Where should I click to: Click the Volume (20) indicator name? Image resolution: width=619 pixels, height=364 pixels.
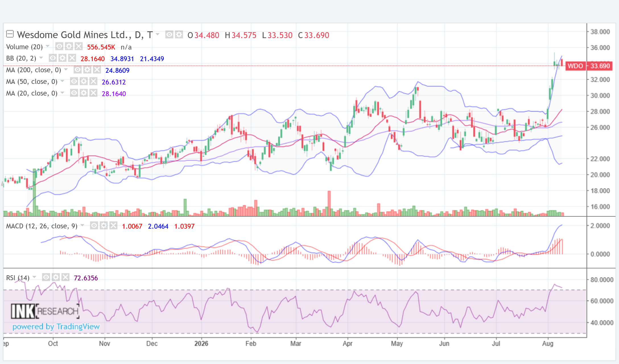tap(24, 47)
